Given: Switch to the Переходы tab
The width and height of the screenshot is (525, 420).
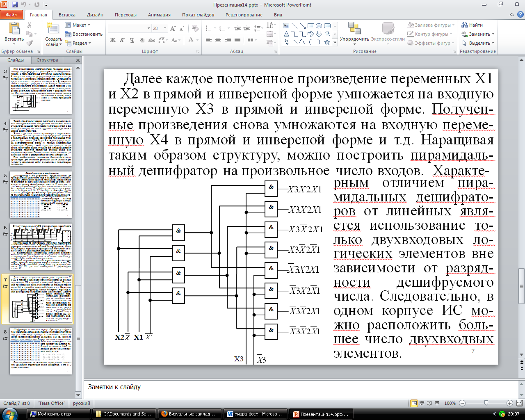Looking at the screenshot, I should tap(126, 15).
